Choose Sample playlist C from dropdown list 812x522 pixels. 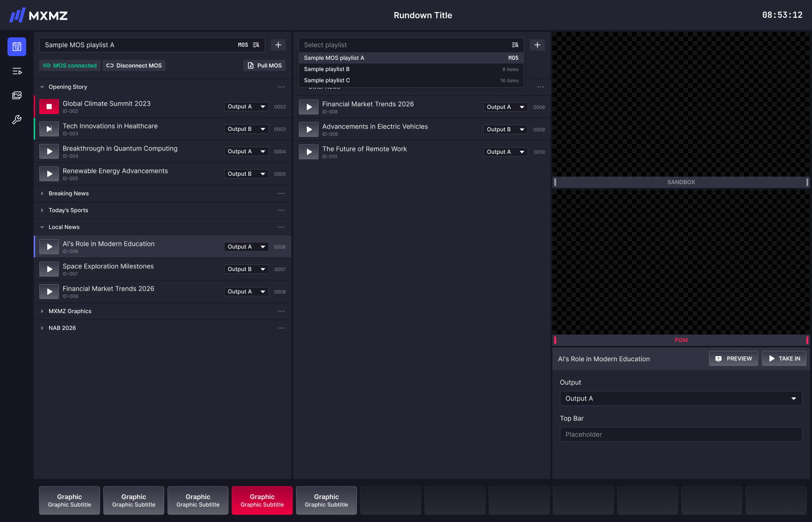pos(411,80)
